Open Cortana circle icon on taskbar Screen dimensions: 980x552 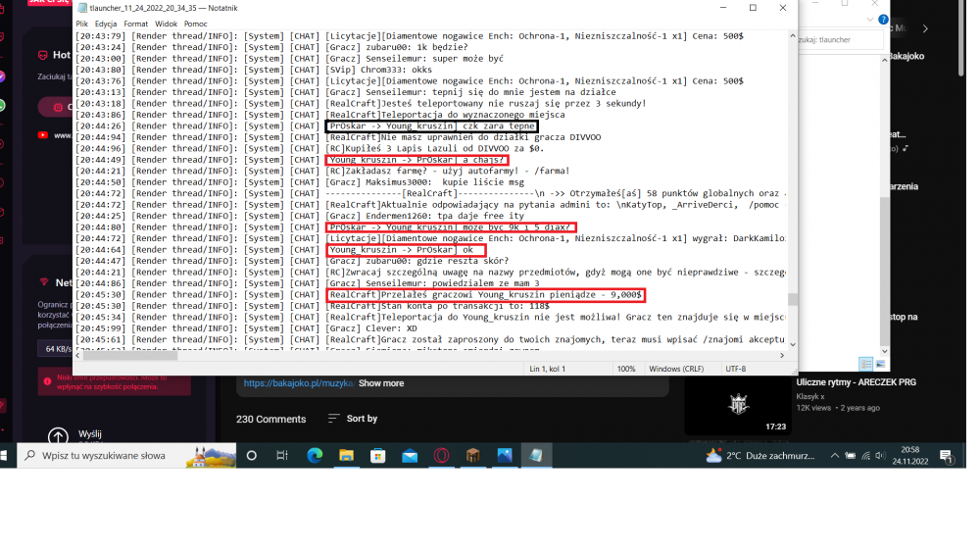pos(252,456)
